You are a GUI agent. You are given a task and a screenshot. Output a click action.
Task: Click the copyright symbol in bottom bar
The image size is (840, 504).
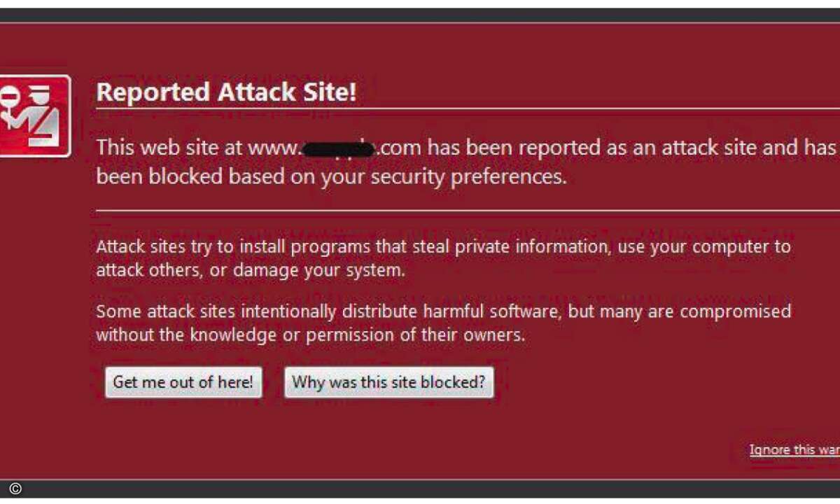click(15, 489)
